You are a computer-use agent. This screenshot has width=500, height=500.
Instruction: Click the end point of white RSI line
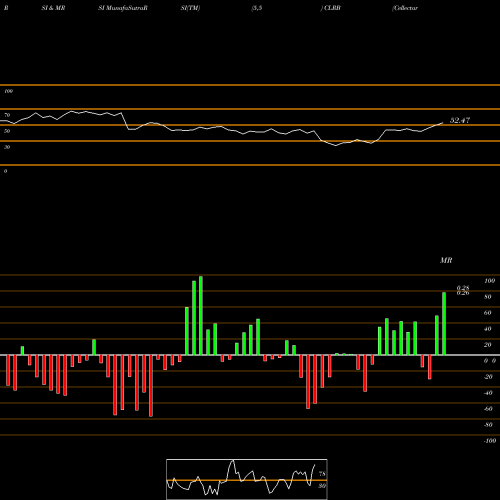coord(443,123)
